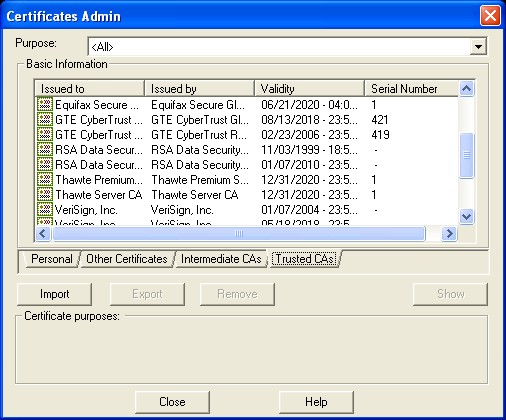This screenshot has height=420, width=506.
Task: Click the vertical scrollbar up arrow
Action: (466, 89)
